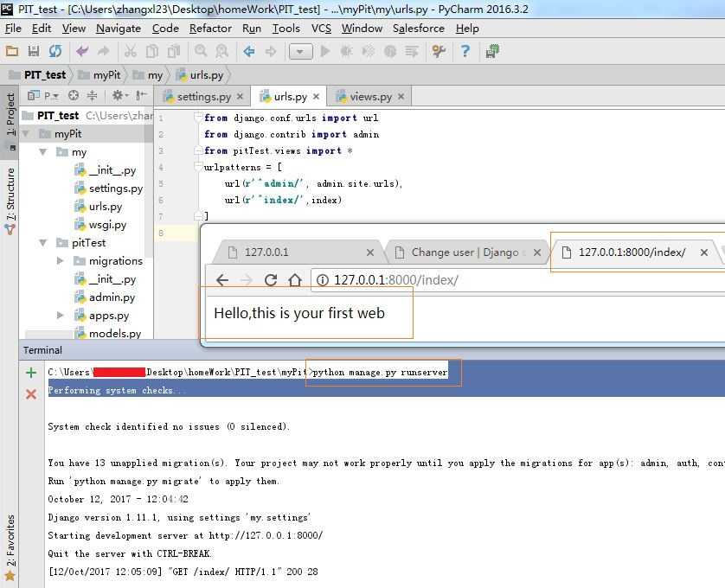The height and width of the screenshot is (588, 725).
Task: Click the Synchronize toolbar icon
Action: tap(55, 51)
